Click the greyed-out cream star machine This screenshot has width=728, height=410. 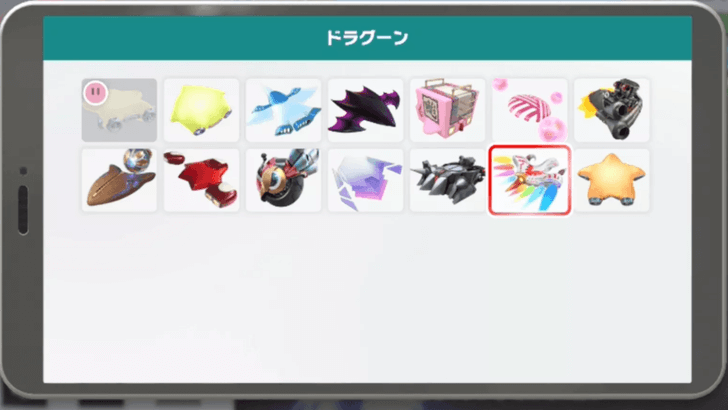point(119,110)
